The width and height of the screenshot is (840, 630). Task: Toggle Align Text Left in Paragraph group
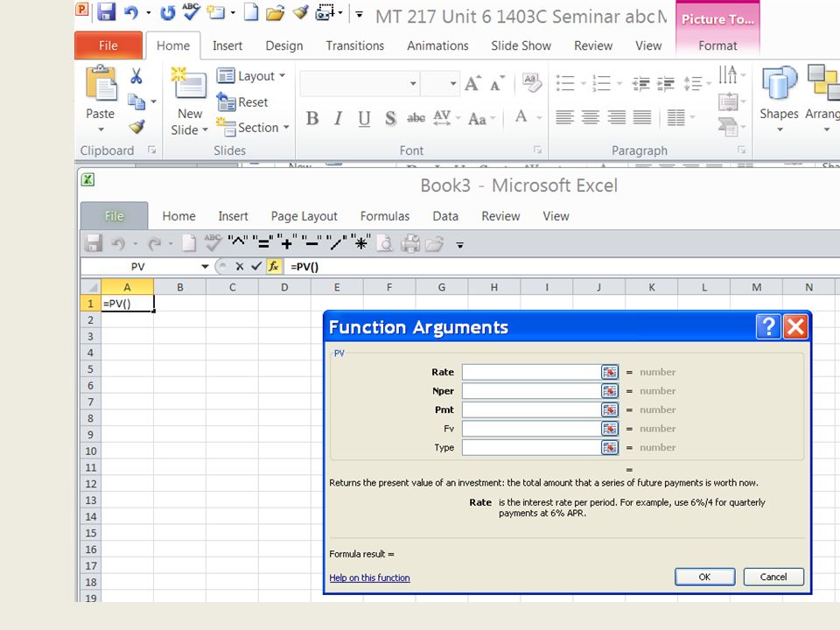564,116
